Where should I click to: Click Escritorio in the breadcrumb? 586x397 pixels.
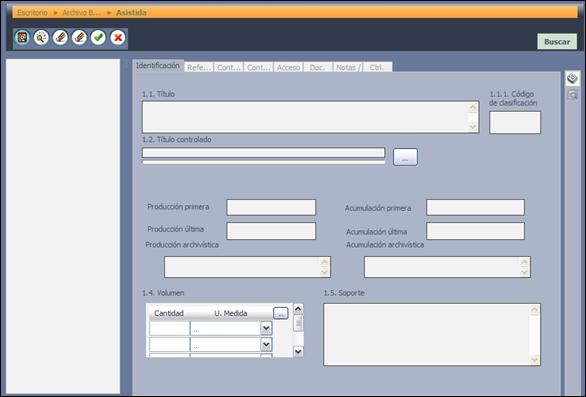(x=33, y=12)
